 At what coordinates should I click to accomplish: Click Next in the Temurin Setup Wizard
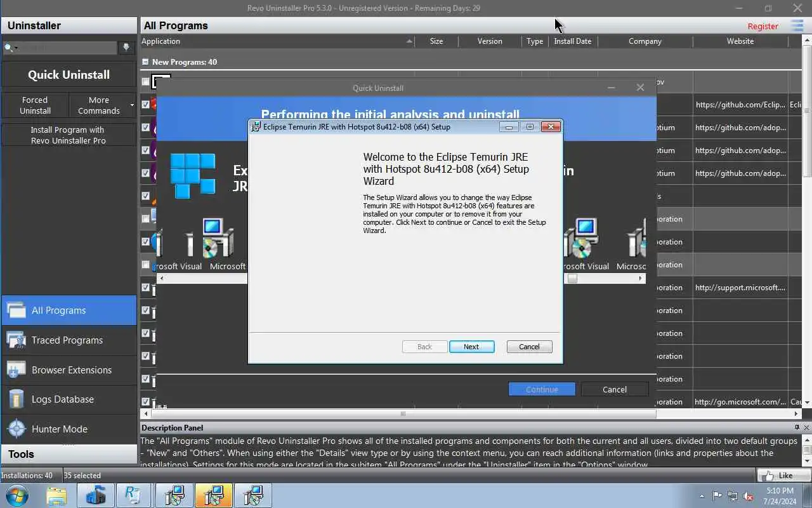(x=471, y=347)
